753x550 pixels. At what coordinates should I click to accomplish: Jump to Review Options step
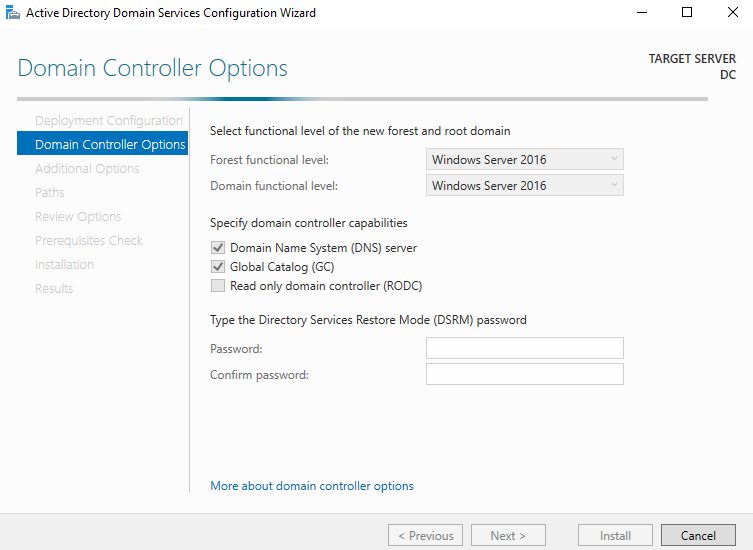[x=78, y=217]
